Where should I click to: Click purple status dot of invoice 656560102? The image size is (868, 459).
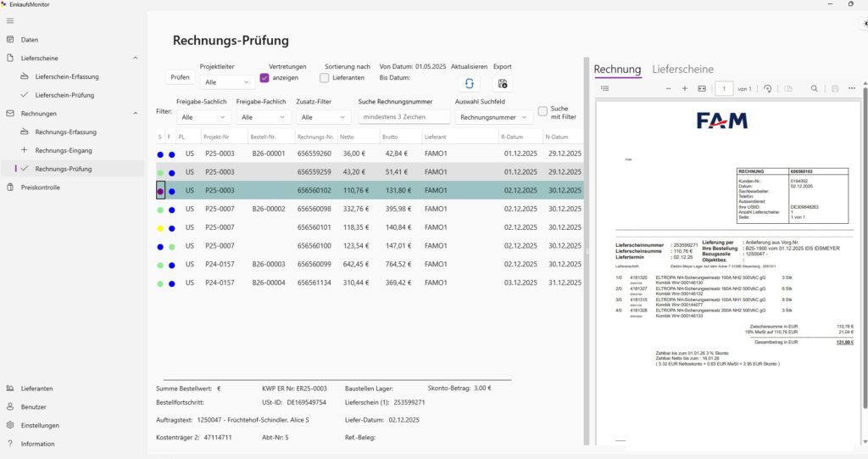[x=160, y=191]
